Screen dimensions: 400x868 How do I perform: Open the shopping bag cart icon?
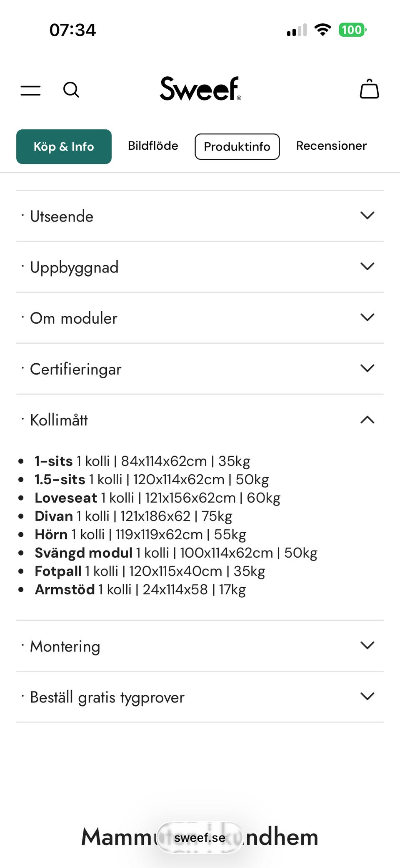[x=369, y=89]
